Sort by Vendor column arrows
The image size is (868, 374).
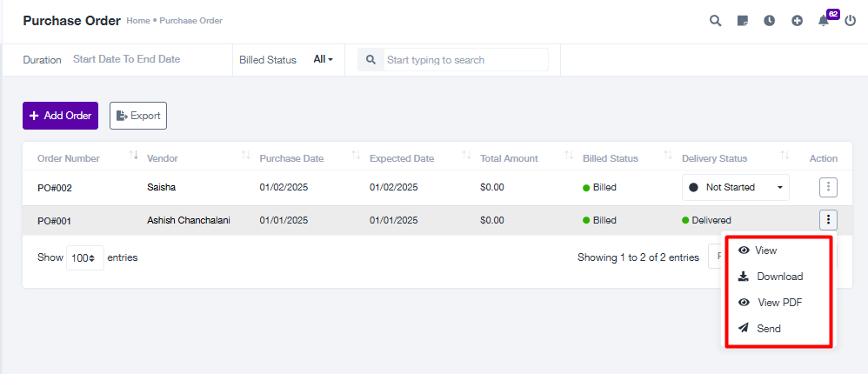[x=246, y=156]
